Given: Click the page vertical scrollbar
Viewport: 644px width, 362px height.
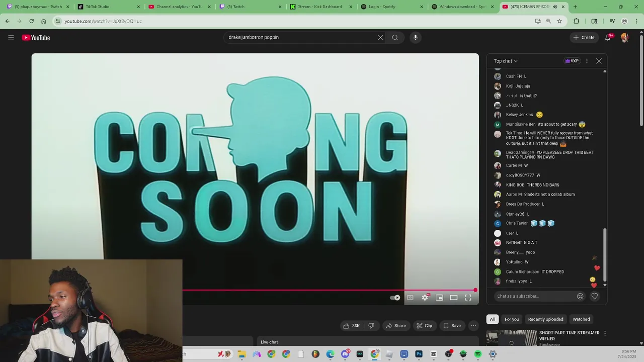Looking at the screenshot, I should pos(641,80).
